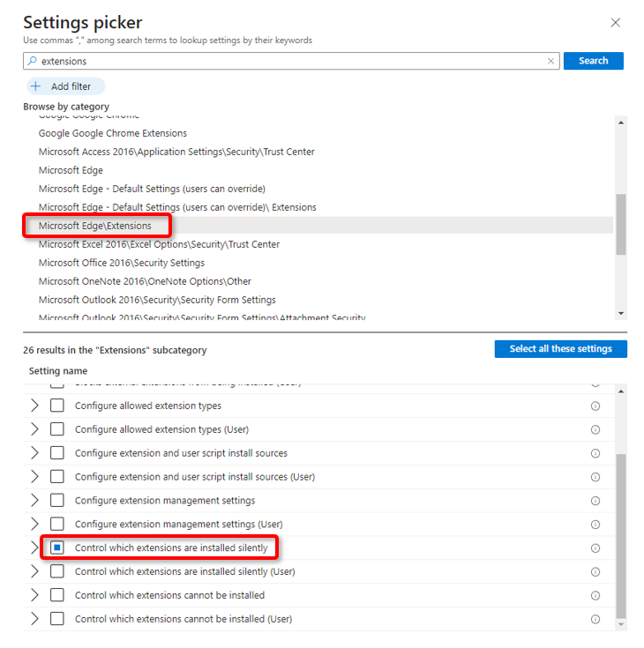Show info for Control which extensions are installed silently
The image size is (644, 648).
click(x=595, y=548)
